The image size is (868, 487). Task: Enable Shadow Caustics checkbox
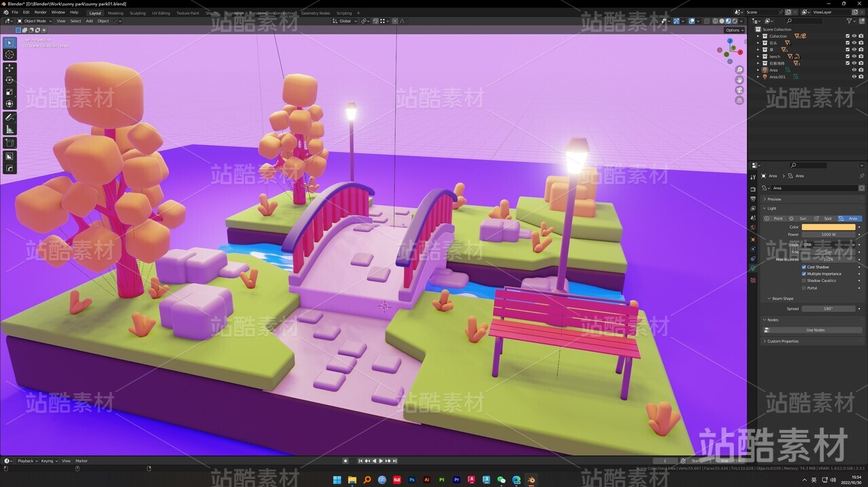[x=804, y=281]
